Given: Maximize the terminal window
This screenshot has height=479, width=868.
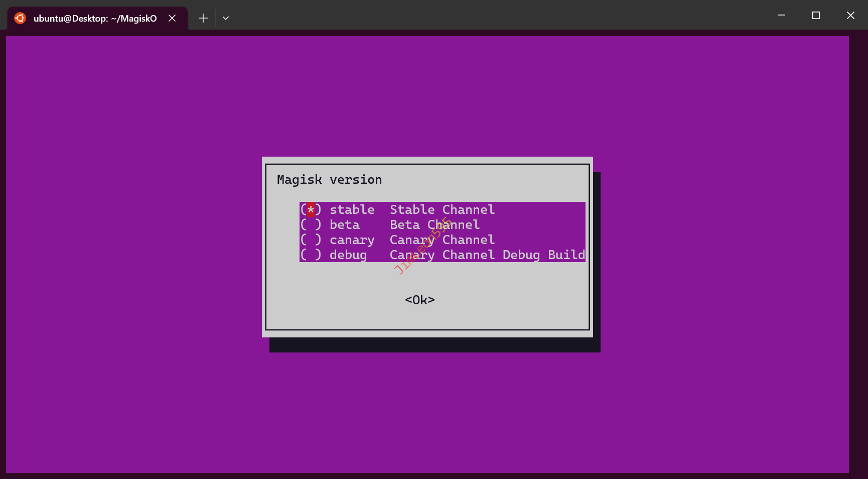Looking at the screenshot, I should (x=816, y=15).
